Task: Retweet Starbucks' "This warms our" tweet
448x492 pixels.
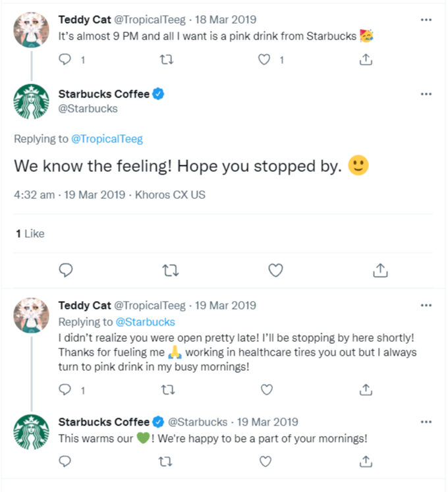Action: 166,461
